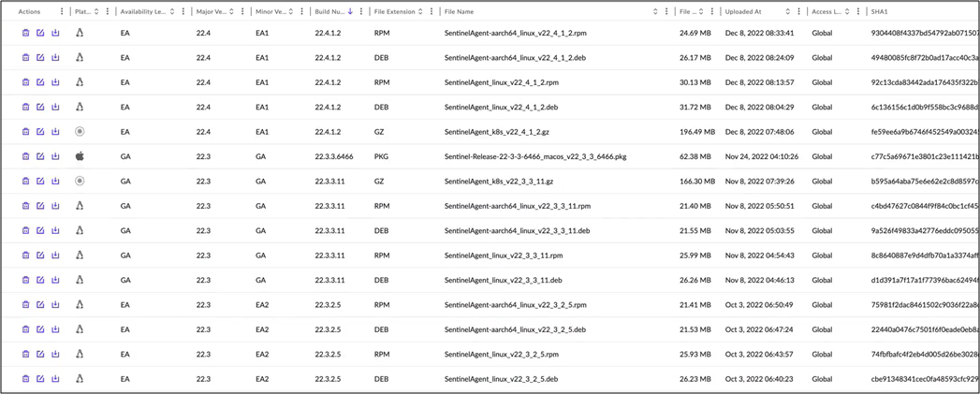
Task: Open the File Extension column options menu
Action: (x=431, y=12)
